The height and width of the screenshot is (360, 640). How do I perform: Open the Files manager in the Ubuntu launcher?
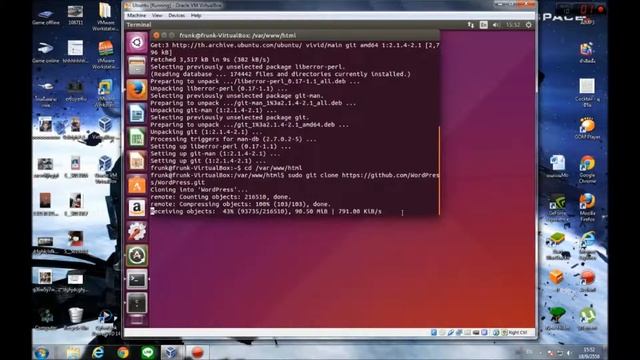tap(137, 66)
